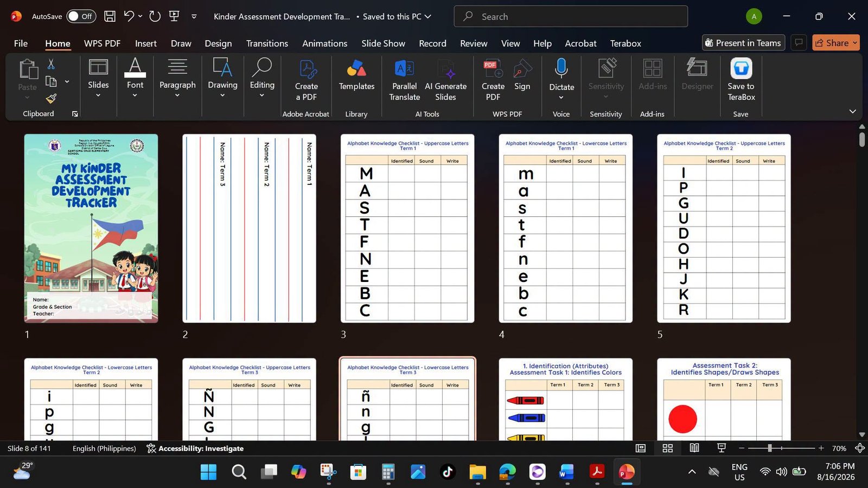Viewport: 868px width, 488px height.
Task: Open the Comments pane icon
Action: [x=799, y=42]
